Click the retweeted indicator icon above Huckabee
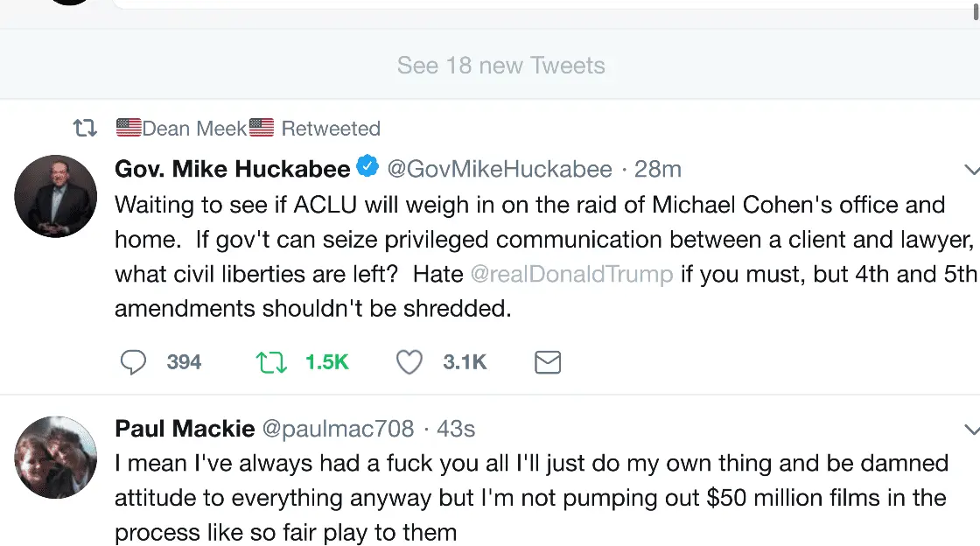The height and width of the screenshot is (546, 980). (84, 129)
